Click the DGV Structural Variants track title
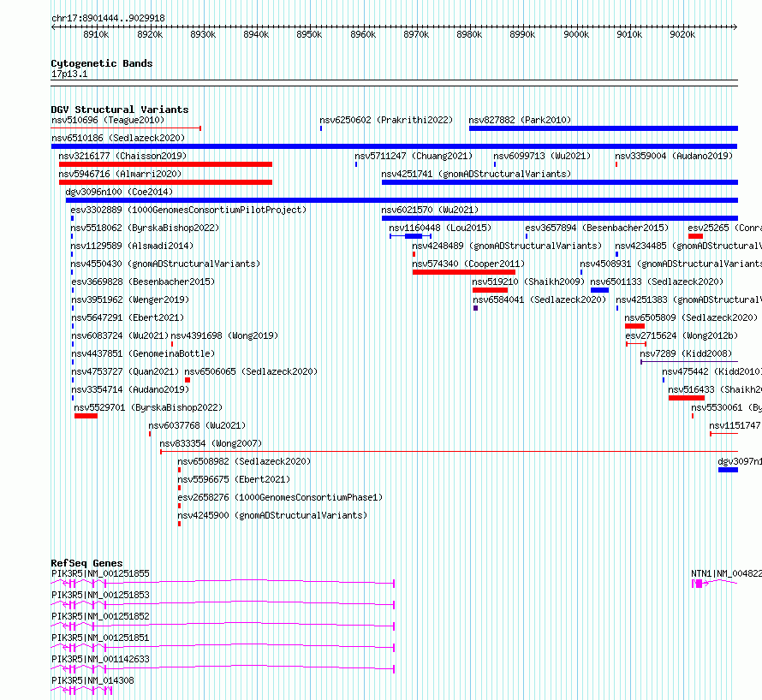This screenshot has width=762, height=700. (120, 110)
